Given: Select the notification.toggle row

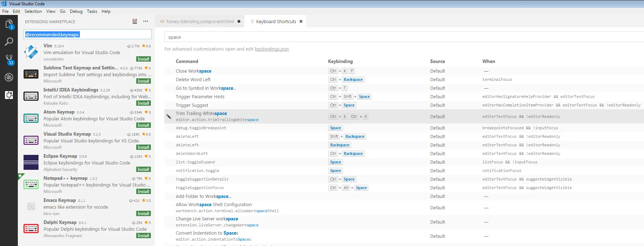Looking at the screenshot, I should point(404,171).
